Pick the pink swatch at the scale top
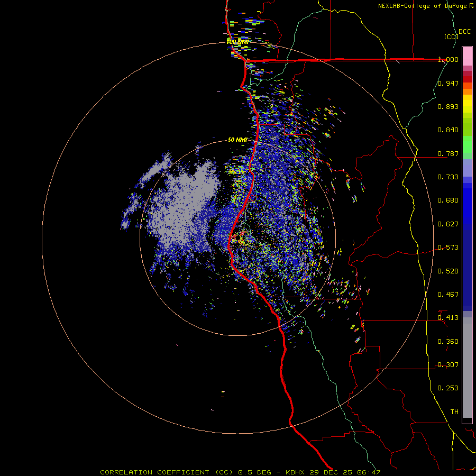 pyautogui.click(x=467, y=56)
